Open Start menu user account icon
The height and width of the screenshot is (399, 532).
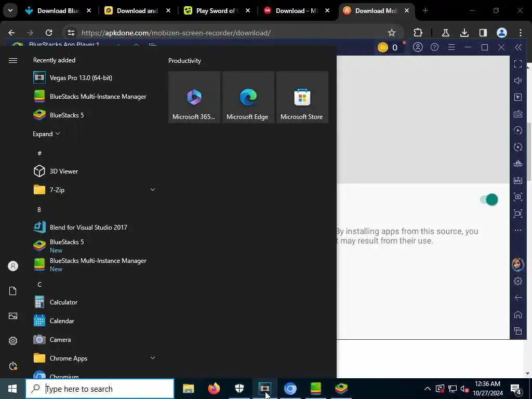13,266
